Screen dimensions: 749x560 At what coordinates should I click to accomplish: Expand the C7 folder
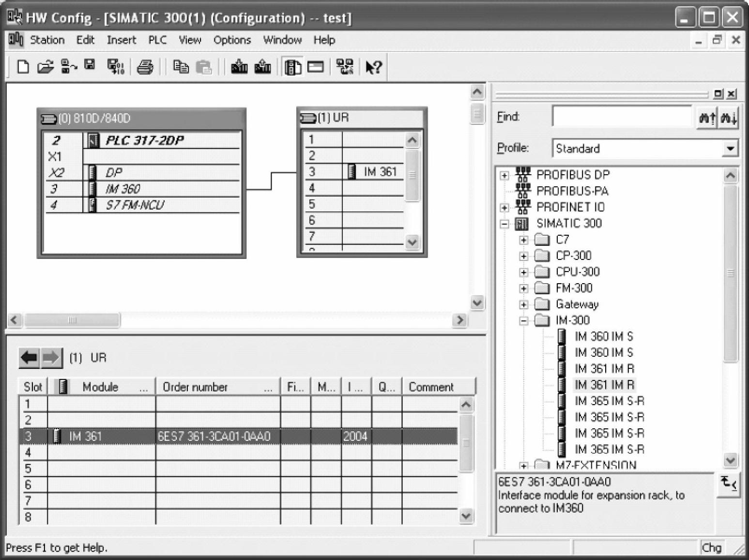[523, 240]
